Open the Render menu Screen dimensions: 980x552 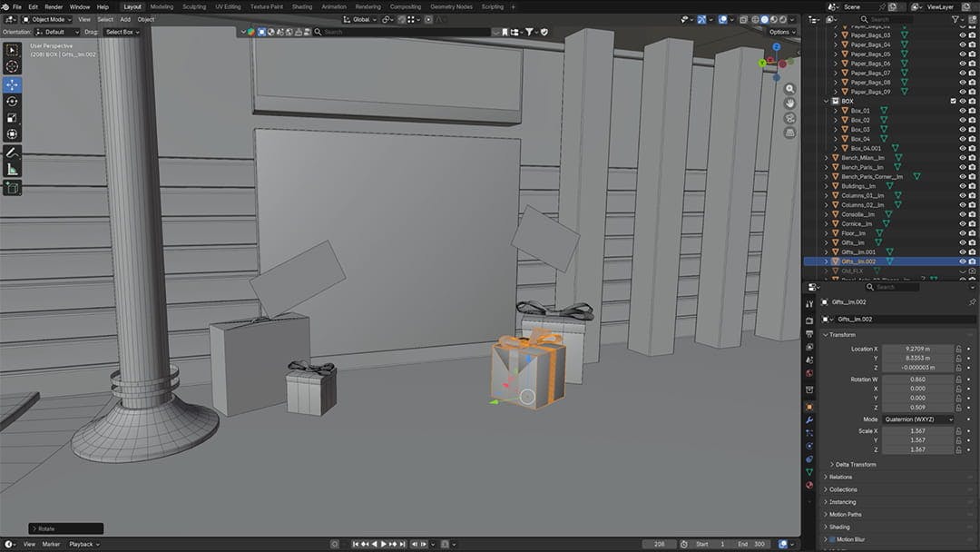54,6
